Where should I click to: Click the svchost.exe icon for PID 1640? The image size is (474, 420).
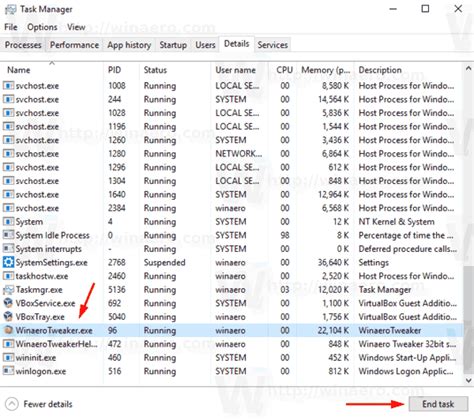click(8, 195)
